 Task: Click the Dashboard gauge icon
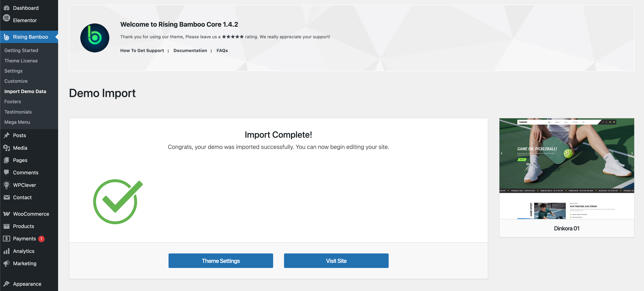[7, 8]
